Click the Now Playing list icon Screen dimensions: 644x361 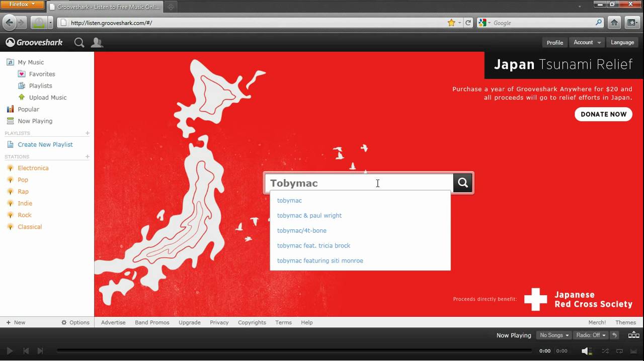pyautogui.click(x=10, y=121)
